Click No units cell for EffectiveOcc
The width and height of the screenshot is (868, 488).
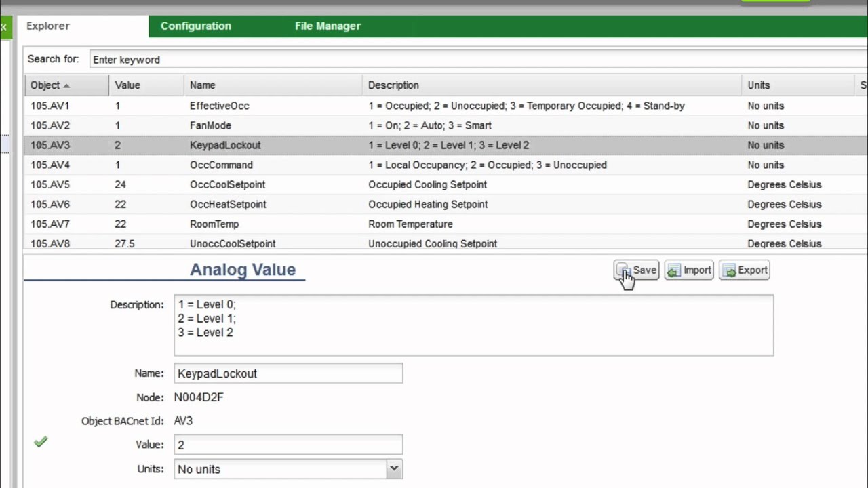coord(766,106)
